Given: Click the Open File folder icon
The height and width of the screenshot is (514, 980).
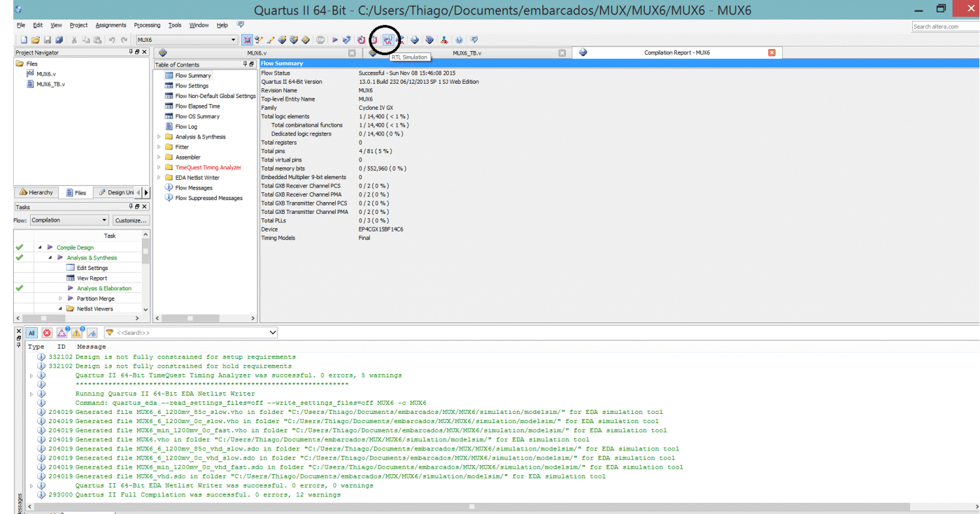Looking at the screenshot, I should pos(35,40).
